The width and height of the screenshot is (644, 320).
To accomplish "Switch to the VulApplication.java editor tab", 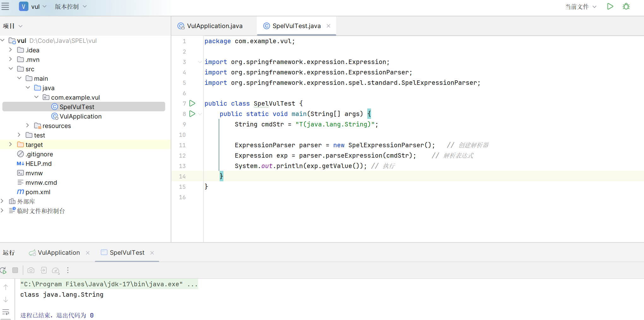I will tap(215, 26).
